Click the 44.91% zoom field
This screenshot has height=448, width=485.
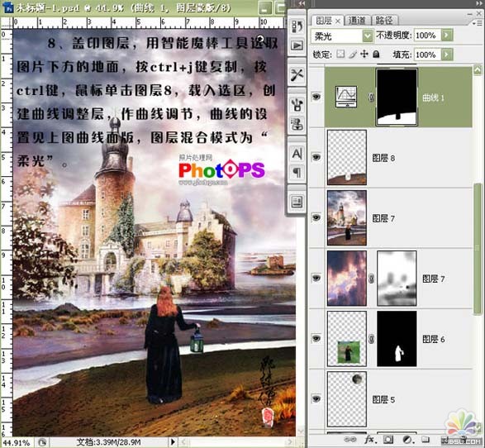pyautogui.click(x=16, y=443)
